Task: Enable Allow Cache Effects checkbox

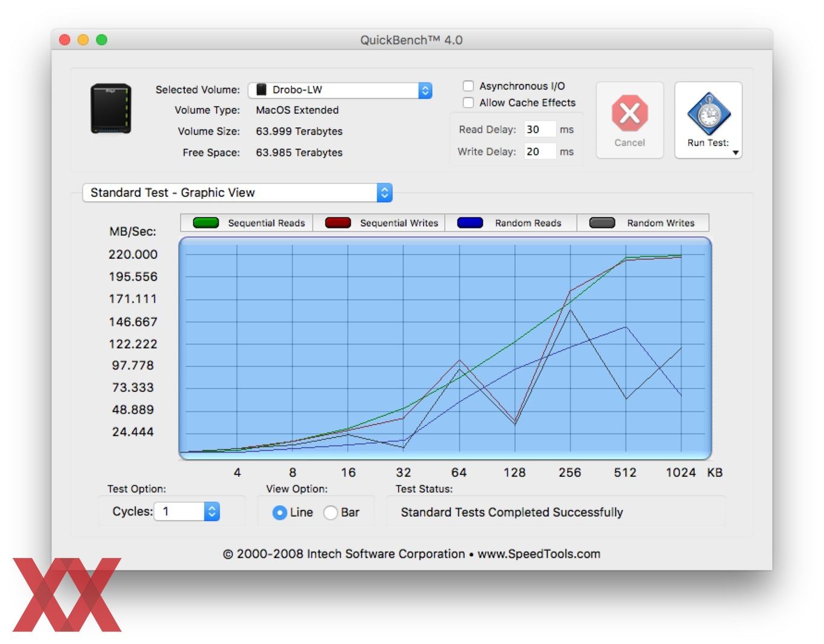Action: [x=468, y=102]
